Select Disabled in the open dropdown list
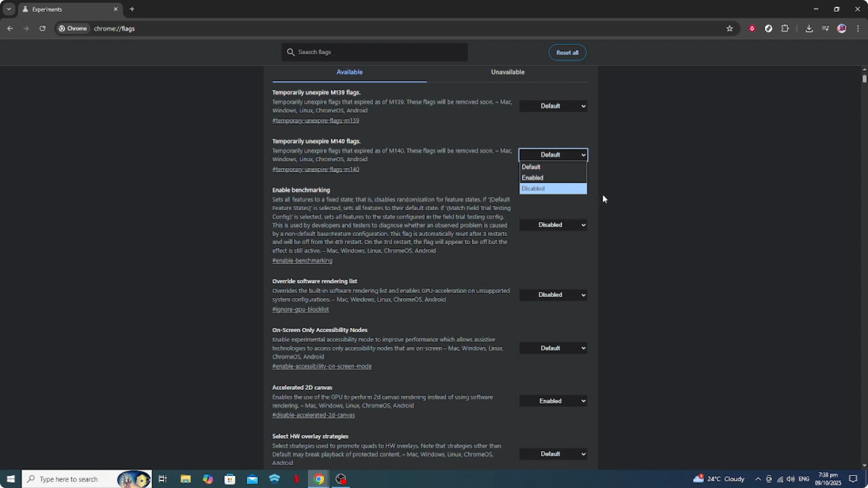The image size is (868, 488). click(x=553, y=189)
